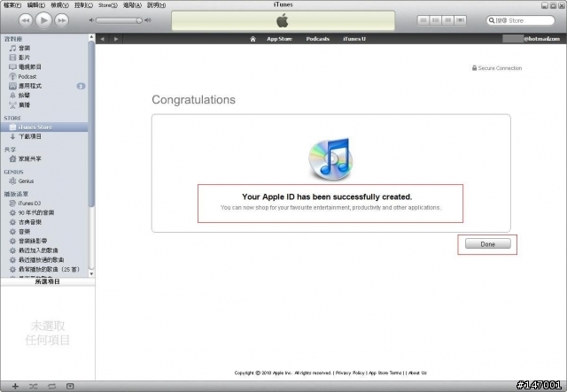Click the low-volume speaker icon
Viewport: 567px width, 392px height.
pyautogui.click(x=91, y=20)
